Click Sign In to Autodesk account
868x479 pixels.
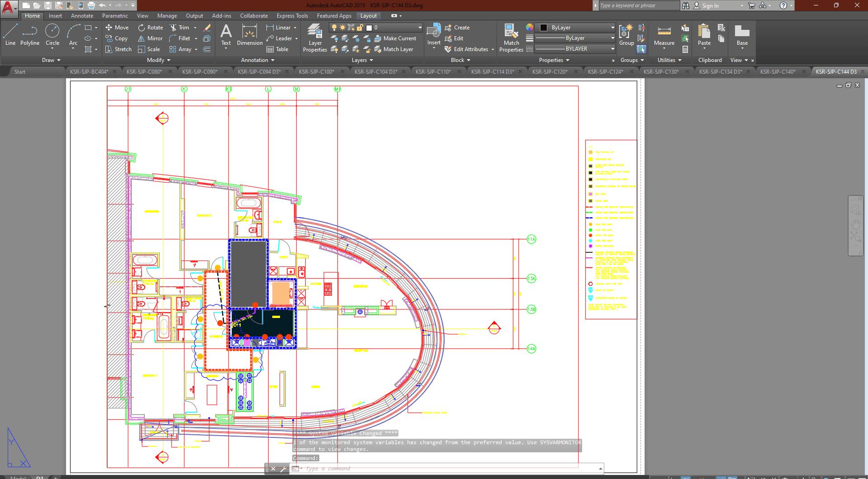click(x=710, y=6)
